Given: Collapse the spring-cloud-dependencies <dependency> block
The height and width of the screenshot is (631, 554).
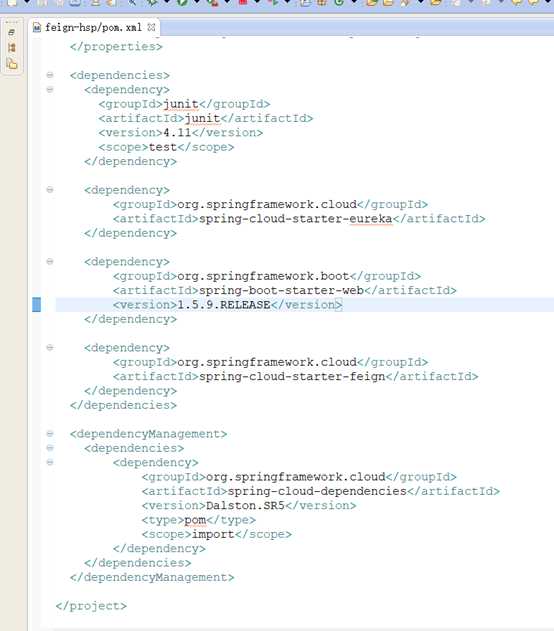Looking at the screenshot, I should tap(50, 462).
